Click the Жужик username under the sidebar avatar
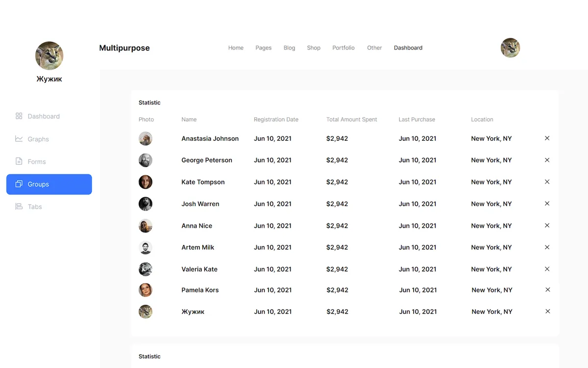The height and width of the screenshot is (368, 588). (49, 79)
